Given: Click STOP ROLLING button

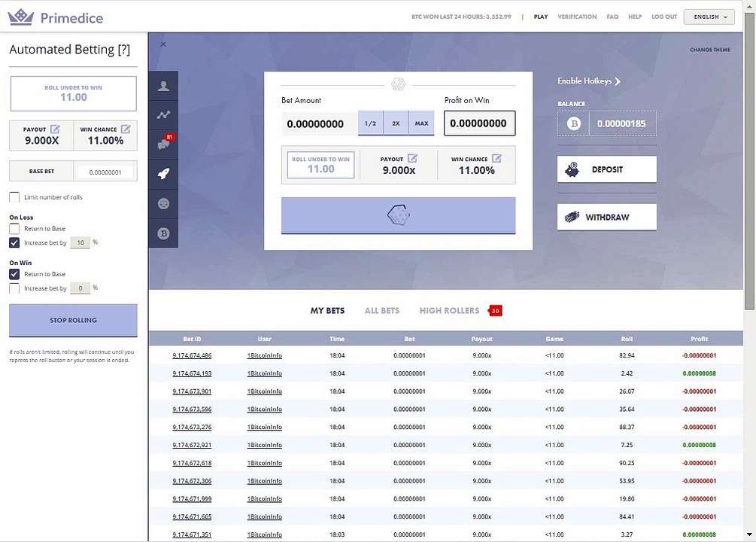Looking at the screenshot, I should coord(73,320).
